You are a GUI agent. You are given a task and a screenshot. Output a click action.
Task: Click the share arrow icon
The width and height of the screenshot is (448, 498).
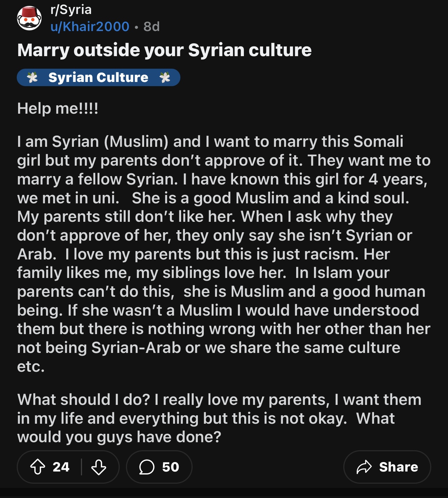pyautogui.click(x=364, y=467)
